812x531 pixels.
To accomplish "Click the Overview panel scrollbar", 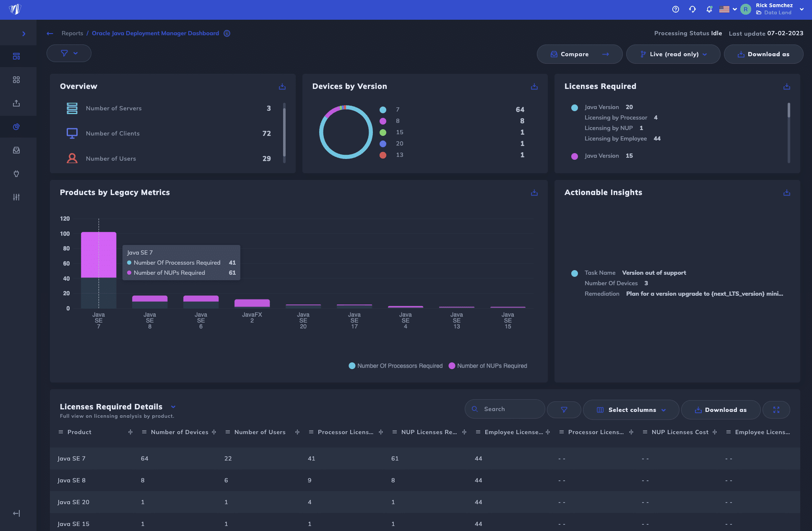I will (284, 133).
